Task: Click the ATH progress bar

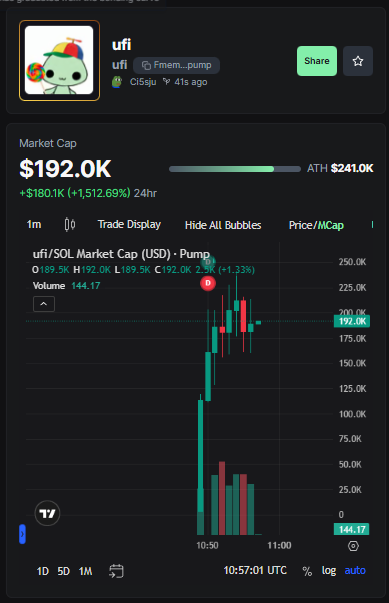Action: point(235,169)
